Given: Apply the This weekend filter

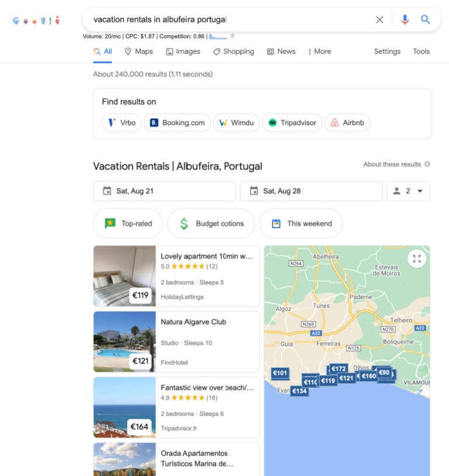Looking at the screenshot, I should click(x=301, y=223).
